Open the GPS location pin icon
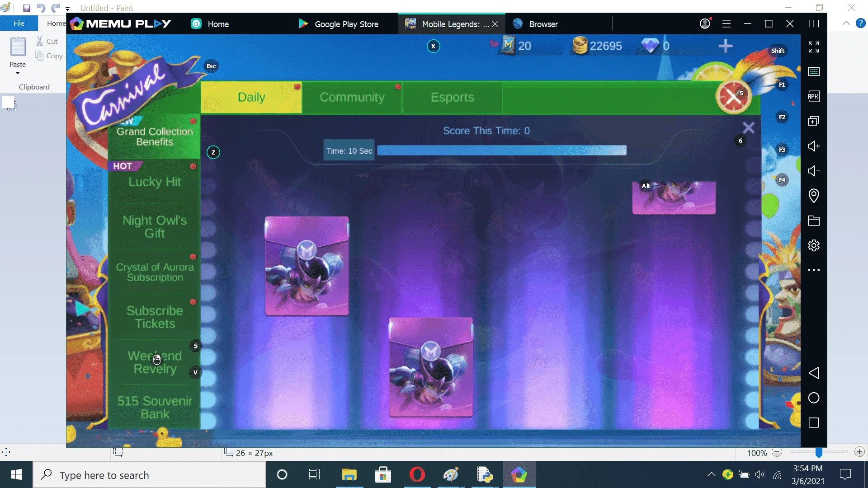Viewport: 868px width, 488px height. (x=814, y=196)
